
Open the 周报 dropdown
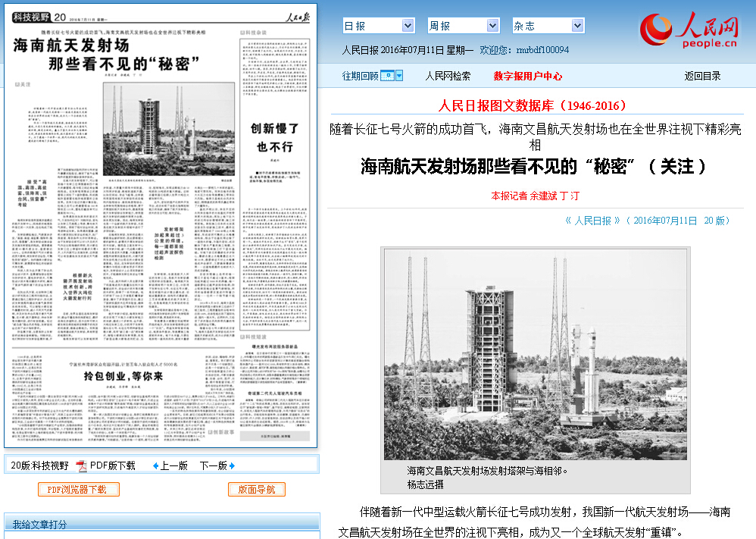point(464,26)
